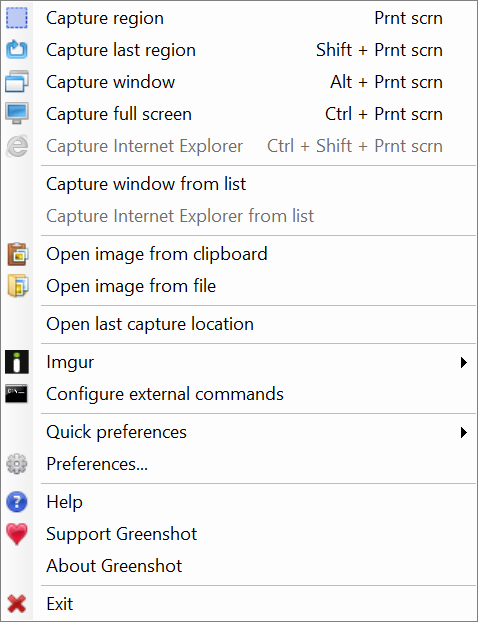Viewport: 478px width, 622px height.
Task: Click the clipboard Open image icon
Action: point(17,254)
